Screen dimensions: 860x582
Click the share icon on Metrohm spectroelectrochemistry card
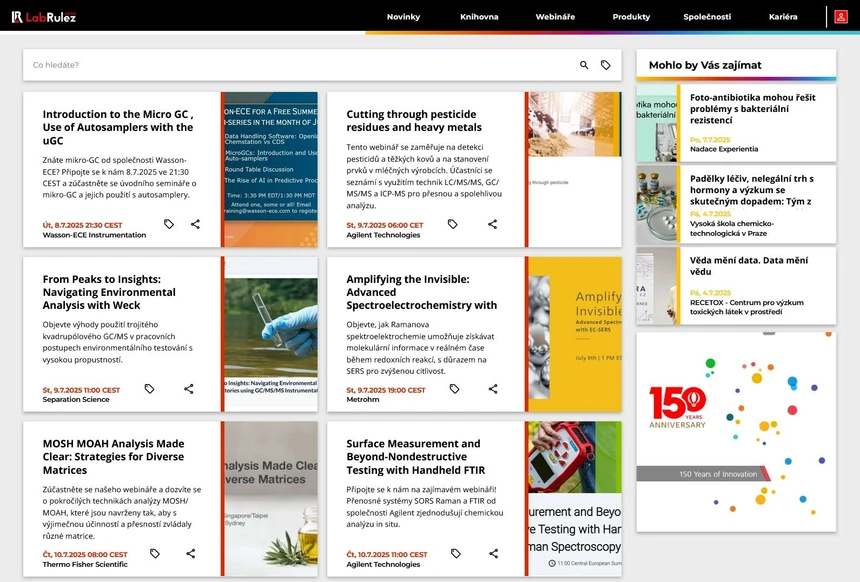click(492, 388)
